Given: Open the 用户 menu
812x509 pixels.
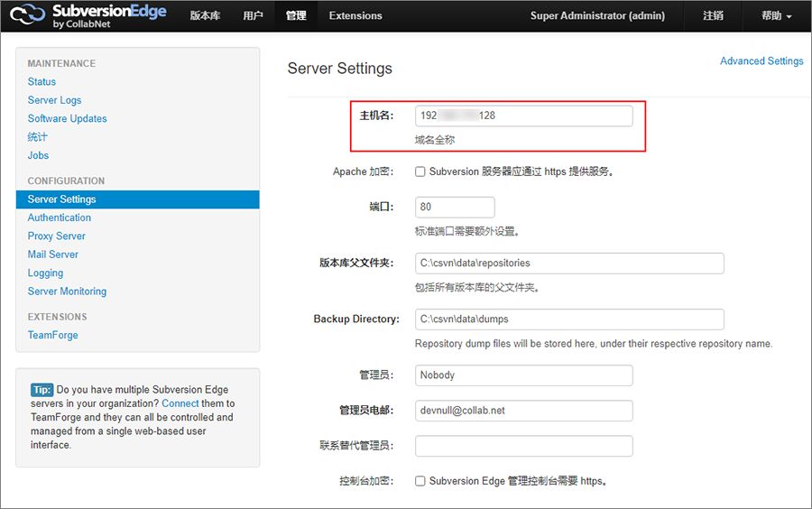Looking at the screenshot, I should point(253,16).
